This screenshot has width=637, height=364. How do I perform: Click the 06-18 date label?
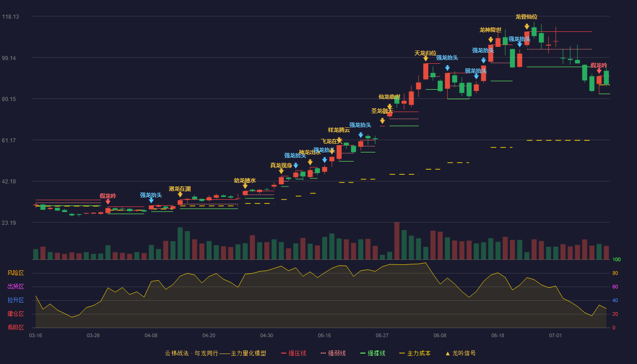498,335
